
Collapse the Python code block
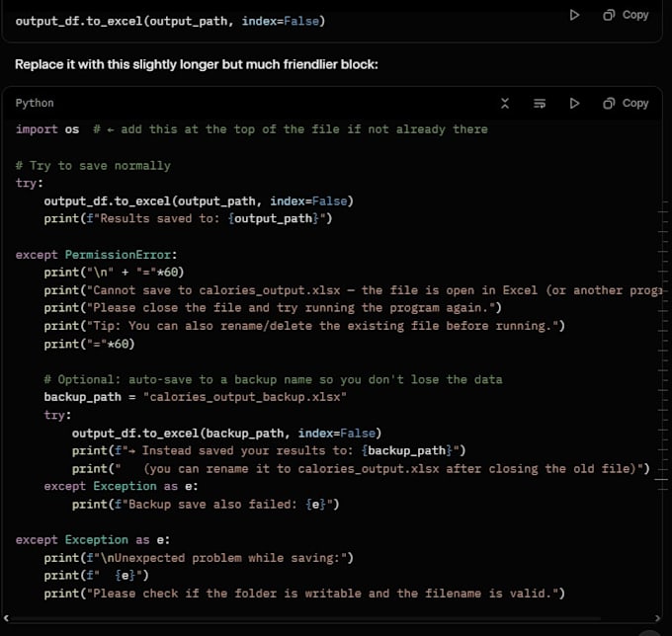(505, 104)
